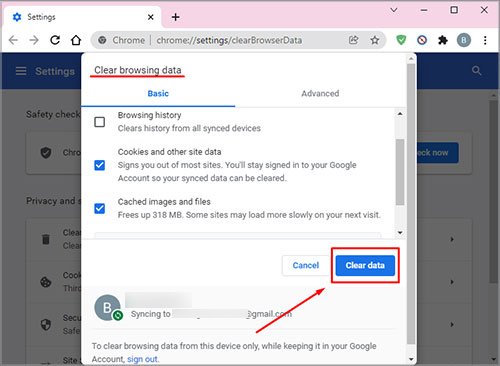Click the options list scrollbar thumb
500x366 pixels.
tap(400, 172)
